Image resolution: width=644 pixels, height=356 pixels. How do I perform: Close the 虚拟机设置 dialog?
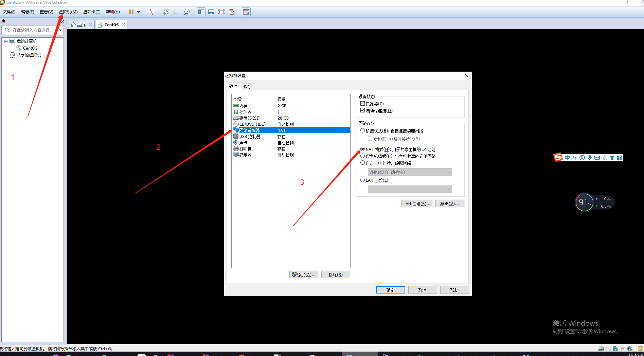tap(467, 76)
